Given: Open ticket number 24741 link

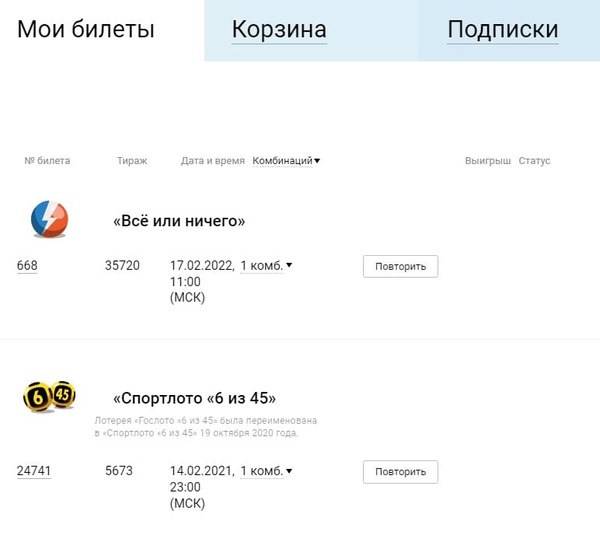Looking at the screenshot, I should pyautogui.click(x=34, y=471).
